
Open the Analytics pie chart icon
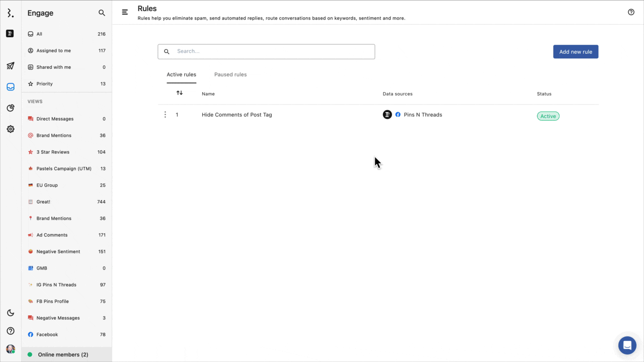[11, 108]
